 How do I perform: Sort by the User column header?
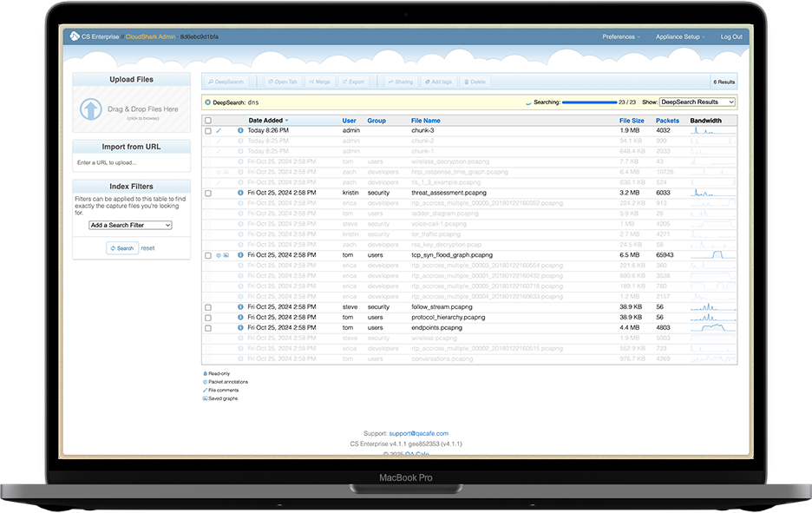click(x=349, y=120)
